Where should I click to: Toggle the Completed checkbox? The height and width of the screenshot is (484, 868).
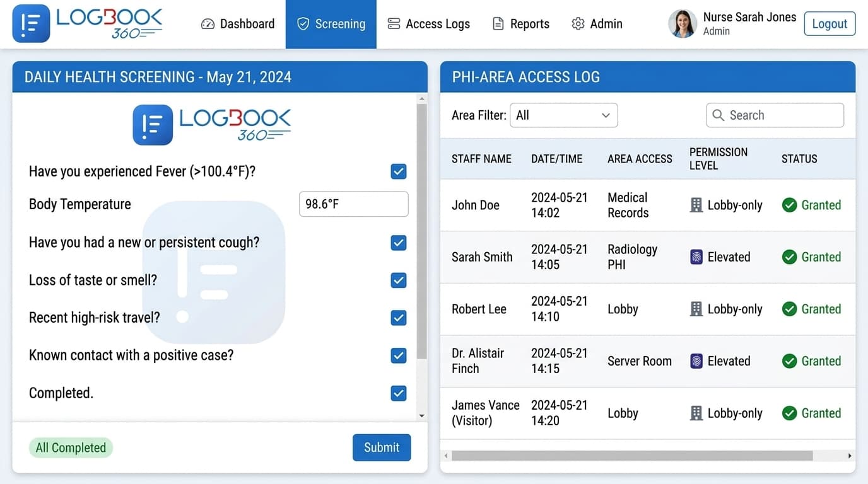coord(399,393)
